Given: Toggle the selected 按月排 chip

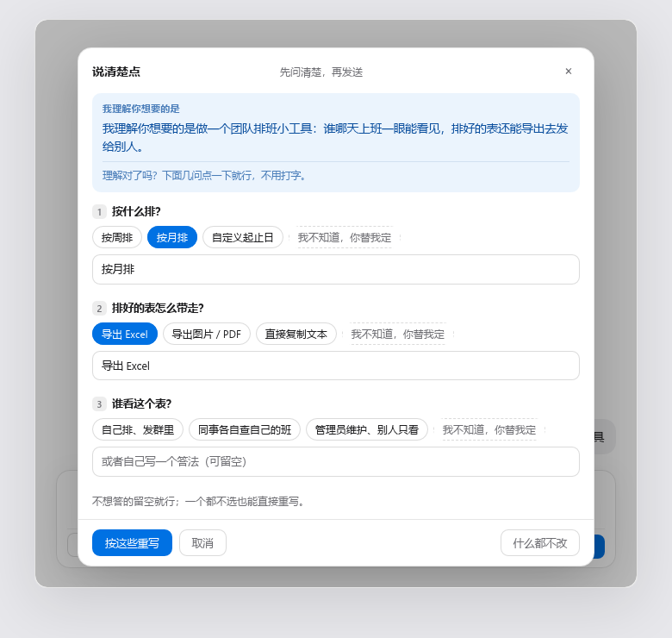Looking at the screenshot, I should point(172,237).
